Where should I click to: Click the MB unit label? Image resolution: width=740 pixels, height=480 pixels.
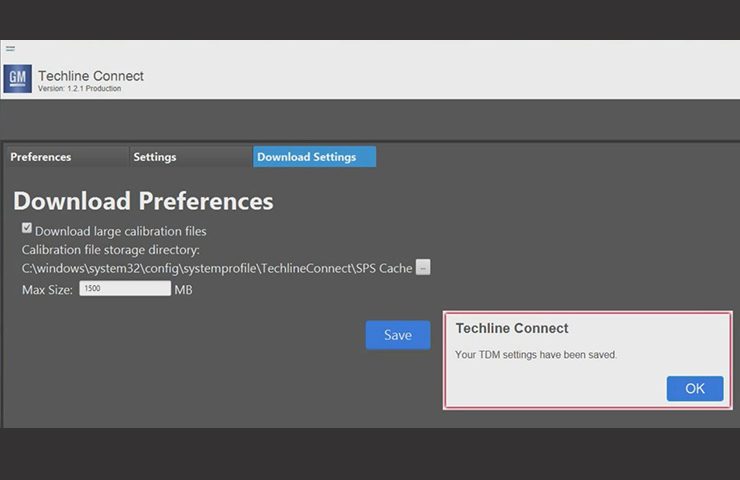tap(184, 290)
